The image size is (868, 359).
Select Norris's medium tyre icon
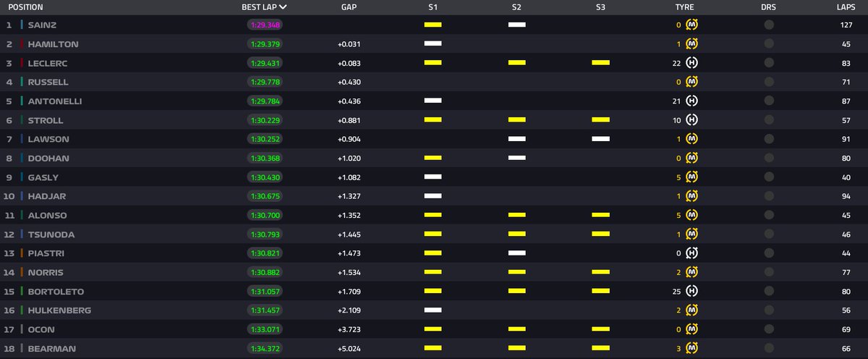(x=692, y=272)
